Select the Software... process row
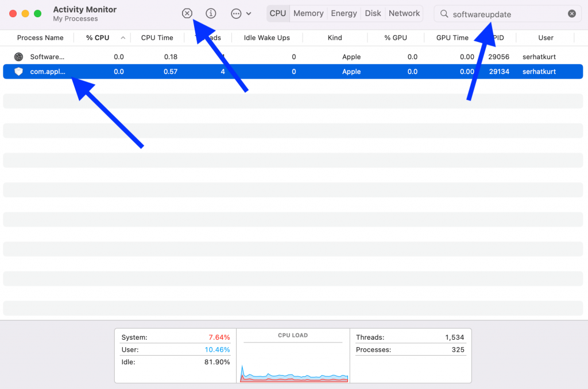This screenshot has width=588, height=389. (293, 57)
